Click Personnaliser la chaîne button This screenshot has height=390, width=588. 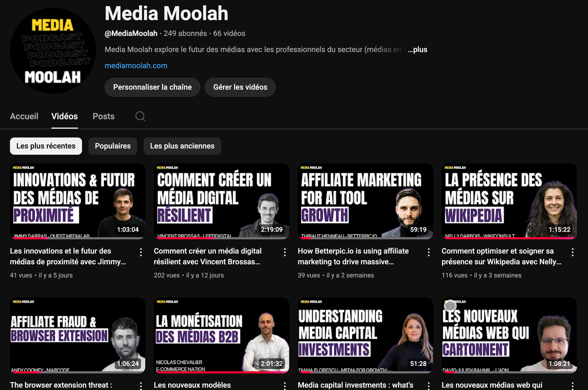[x=152, y=87]
